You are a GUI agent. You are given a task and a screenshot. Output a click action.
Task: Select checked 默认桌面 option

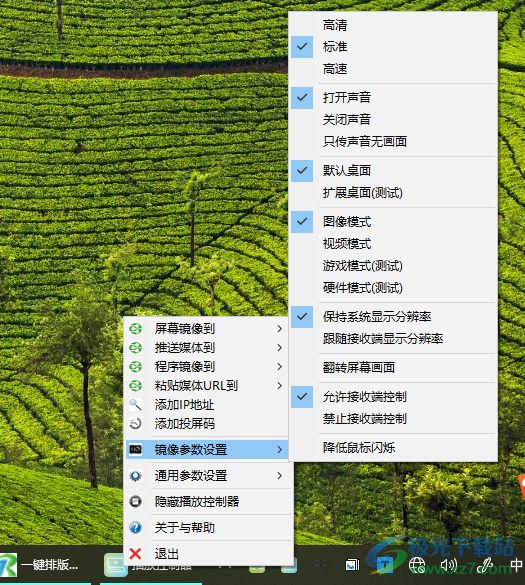tap(393, 171)
